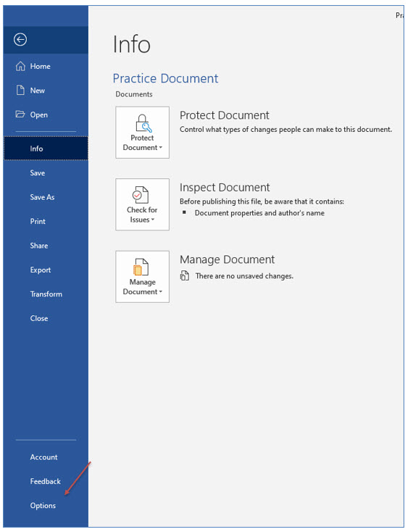
Task: Click the Check for Issues checkmark icon
Action: point(141,195)
